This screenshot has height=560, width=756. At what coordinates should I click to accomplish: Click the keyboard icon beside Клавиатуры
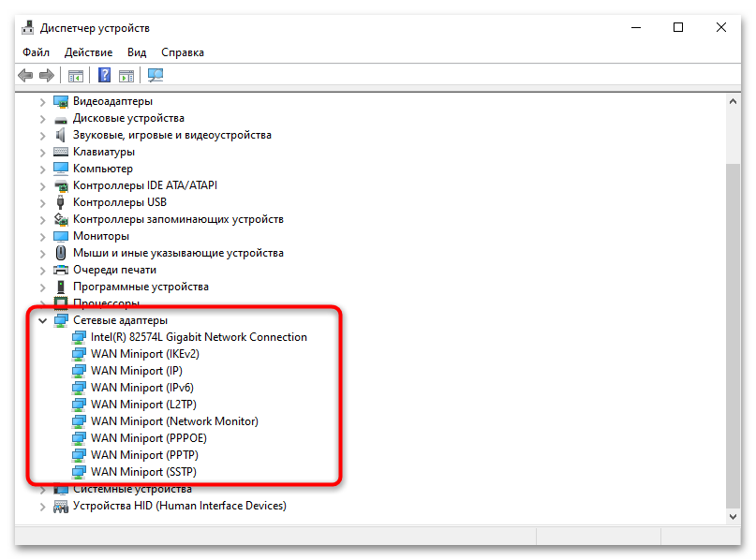click(x=60, y=151)
